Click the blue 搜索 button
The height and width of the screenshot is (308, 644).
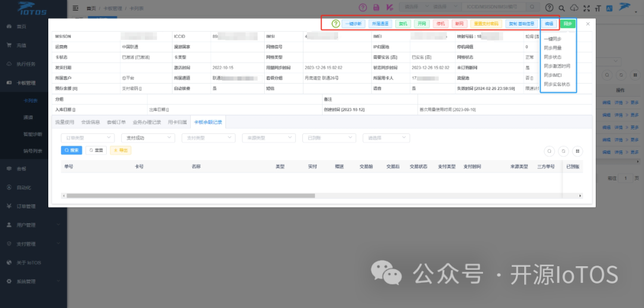click(72, 150)
